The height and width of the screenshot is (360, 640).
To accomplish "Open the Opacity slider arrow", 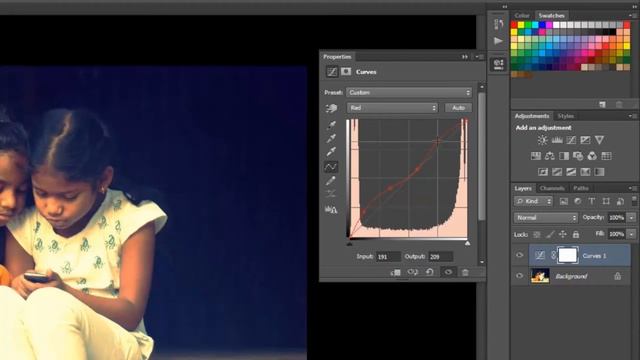I will (x=631, y=218).
